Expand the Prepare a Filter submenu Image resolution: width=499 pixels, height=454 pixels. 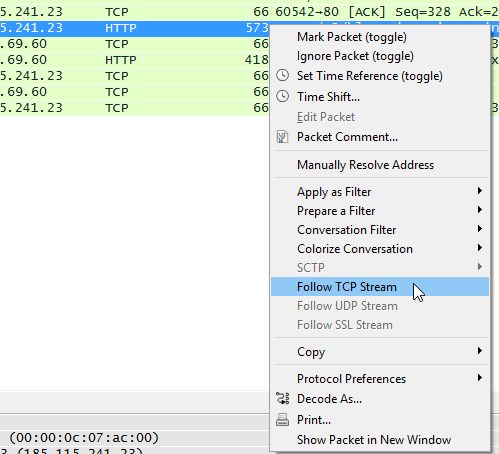point(479,210)
